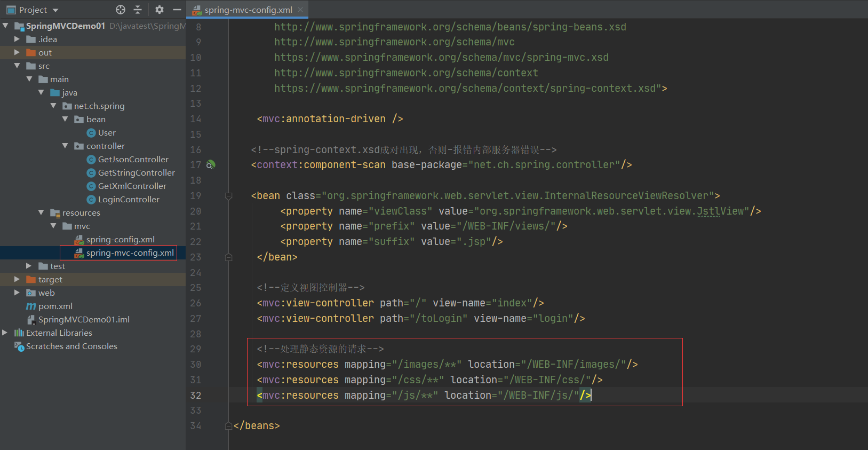The width and height of the screenshot is (868, 450).
Task: Hide the Project panel with the minus icon
Action: pos(177,10)
